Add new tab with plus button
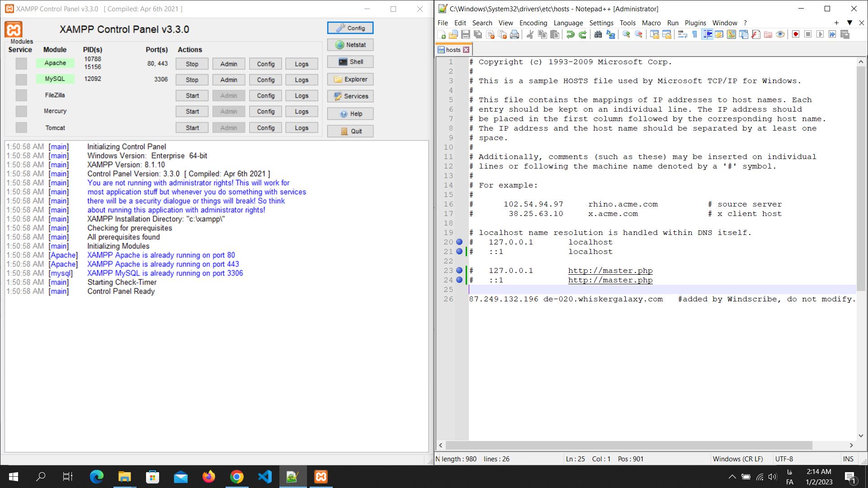868x488 pixels. point(836,23)
